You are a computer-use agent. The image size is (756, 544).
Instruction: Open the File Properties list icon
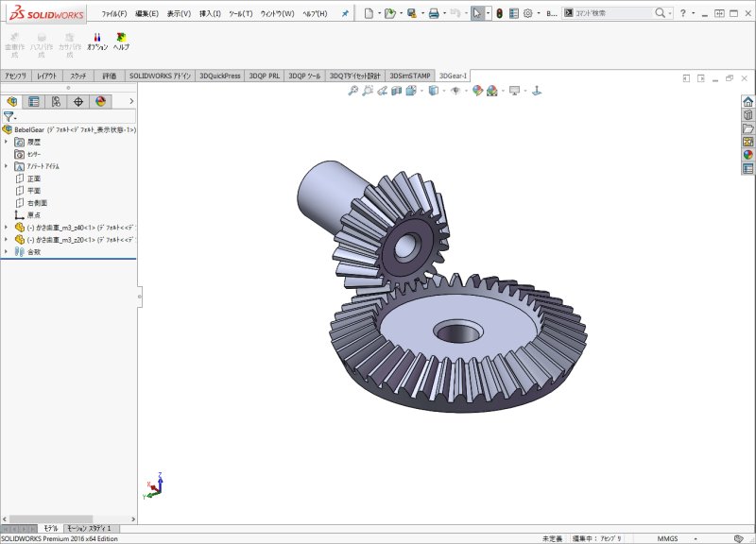click(514, 13)
